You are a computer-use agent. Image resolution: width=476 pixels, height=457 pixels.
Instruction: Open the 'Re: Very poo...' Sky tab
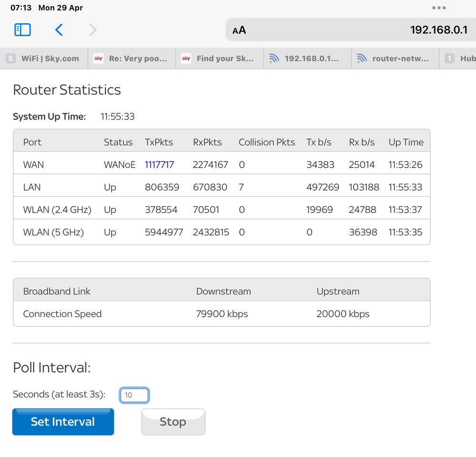[132, 59]
